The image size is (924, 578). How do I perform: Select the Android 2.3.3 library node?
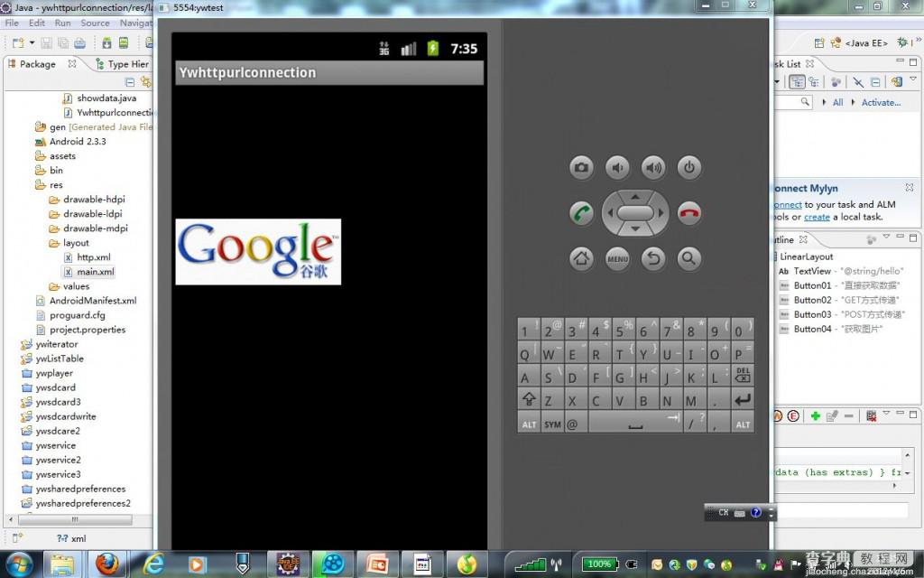(78, 142)
